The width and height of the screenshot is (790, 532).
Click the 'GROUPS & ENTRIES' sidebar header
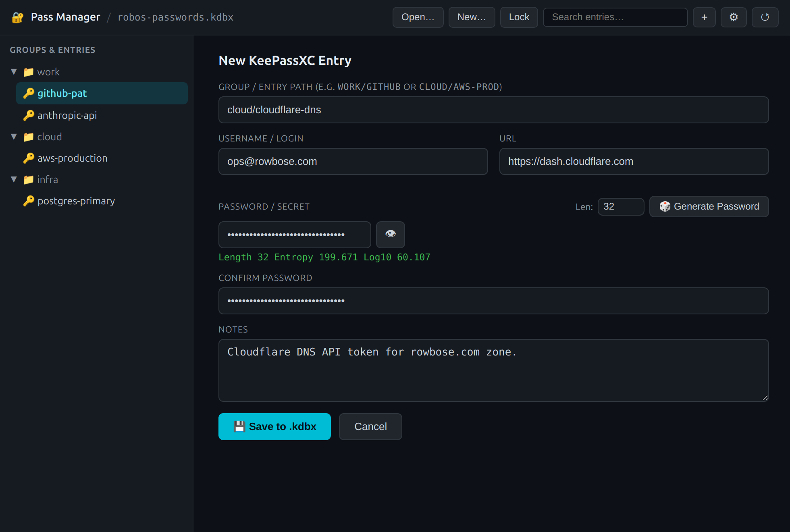(x=52, y=50)
